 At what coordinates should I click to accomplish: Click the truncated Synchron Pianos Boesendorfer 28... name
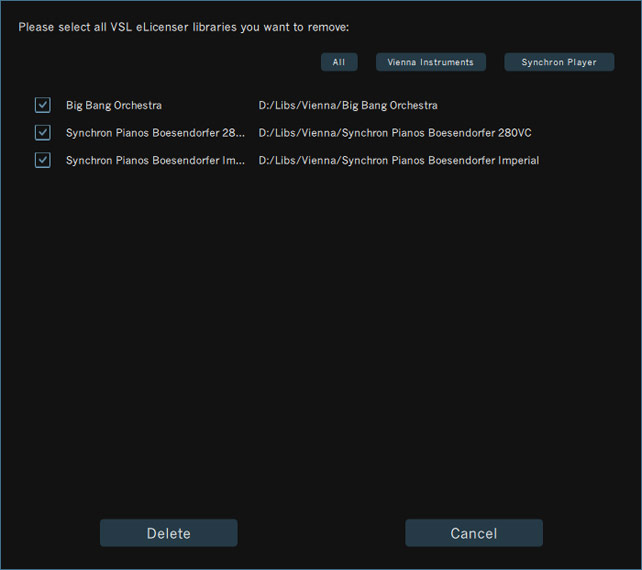point(155,132)
